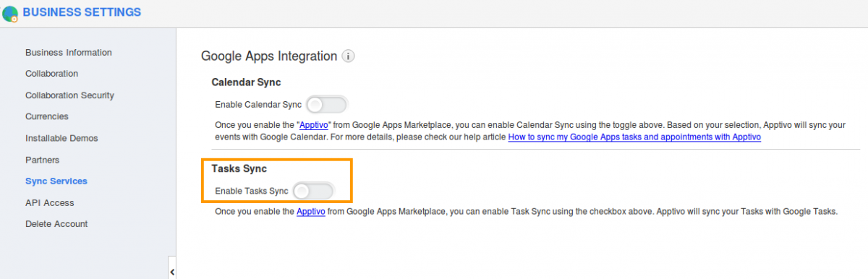The image size is (868, 279).
Task: Click the Business Settings globe icon
Action: [x=10, y=14]
